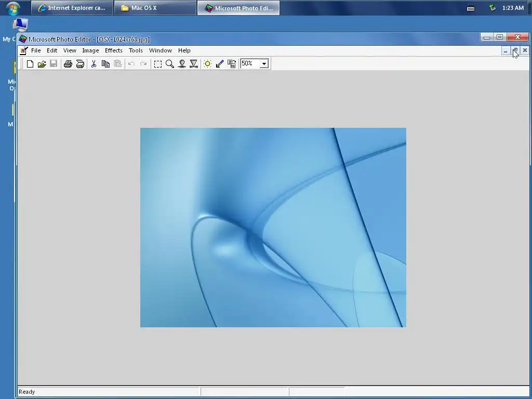Cut selection with scissors icon
Screen dimensions: 532x399
94,64
